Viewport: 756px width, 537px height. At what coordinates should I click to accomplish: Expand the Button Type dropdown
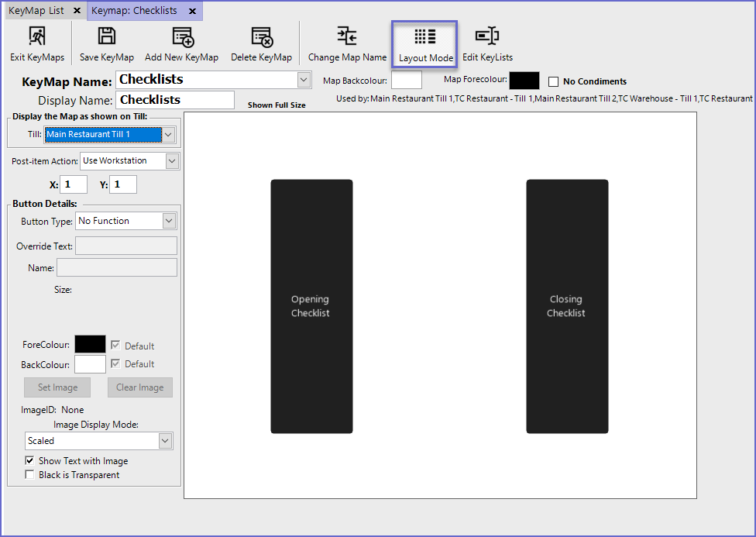pos(169,221)
